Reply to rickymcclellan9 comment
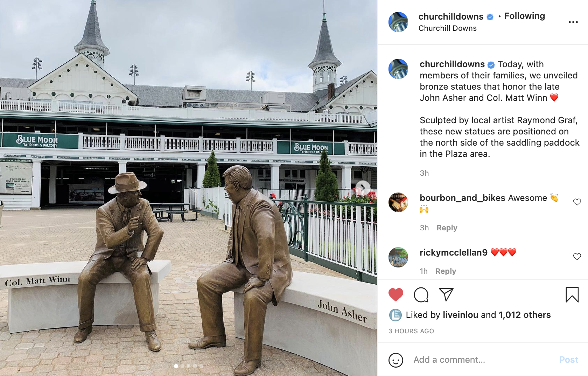Image resolution: width=588 pixels, height=376 pixels. (446, 271)
